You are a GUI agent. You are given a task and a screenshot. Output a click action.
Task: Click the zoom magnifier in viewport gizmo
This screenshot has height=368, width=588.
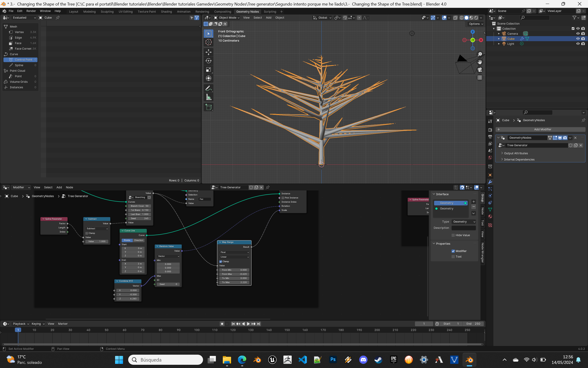pyautogui.click(x=480, y=54)
